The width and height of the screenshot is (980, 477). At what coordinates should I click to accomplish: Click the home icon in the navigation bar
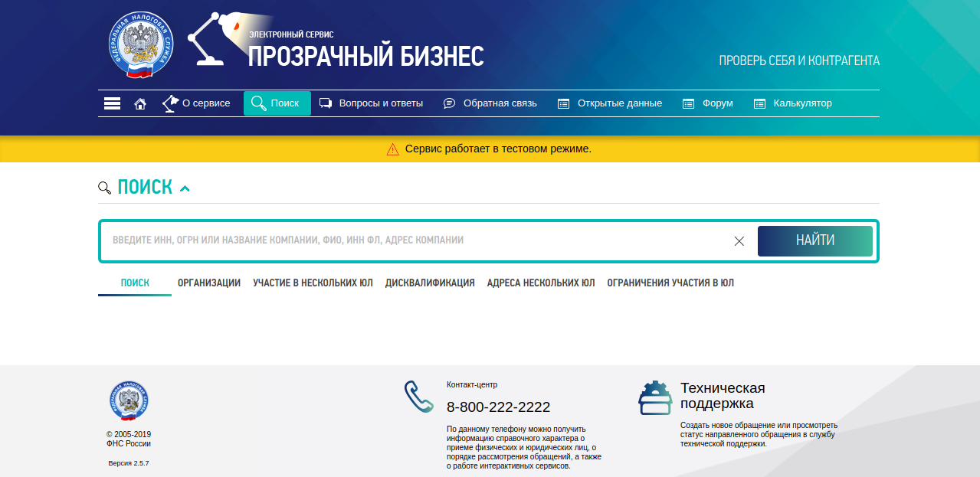pos(140,103)
